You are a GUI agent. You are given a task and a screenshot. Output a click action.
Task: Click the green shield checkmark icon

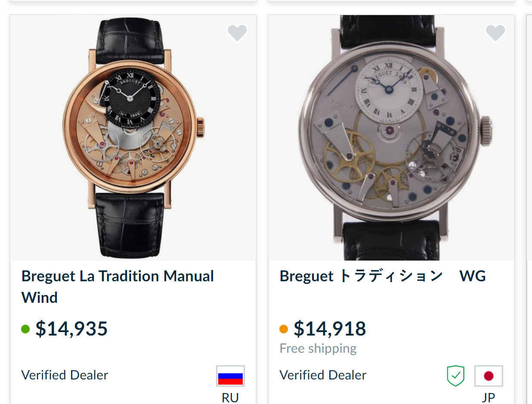click(x=456, y=376)
